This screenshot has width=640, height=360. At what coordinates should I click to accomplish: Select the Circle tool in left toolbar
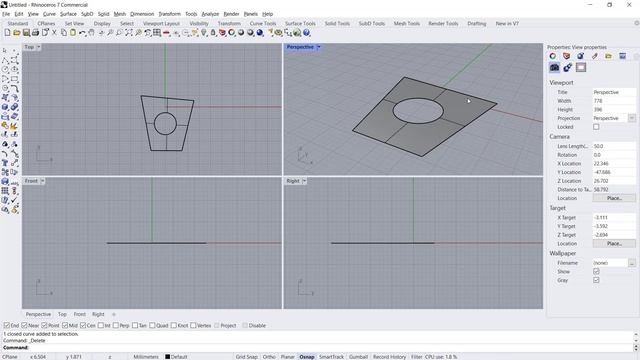[5, 69]
